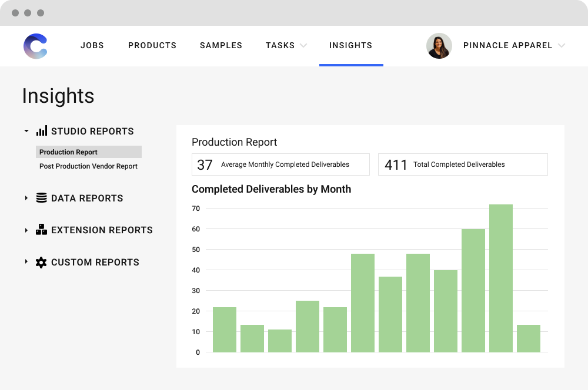Screen dimensions: 588x390
Task: Collapse the Studio Reports section arrow
Action: [x=26, y=131]
